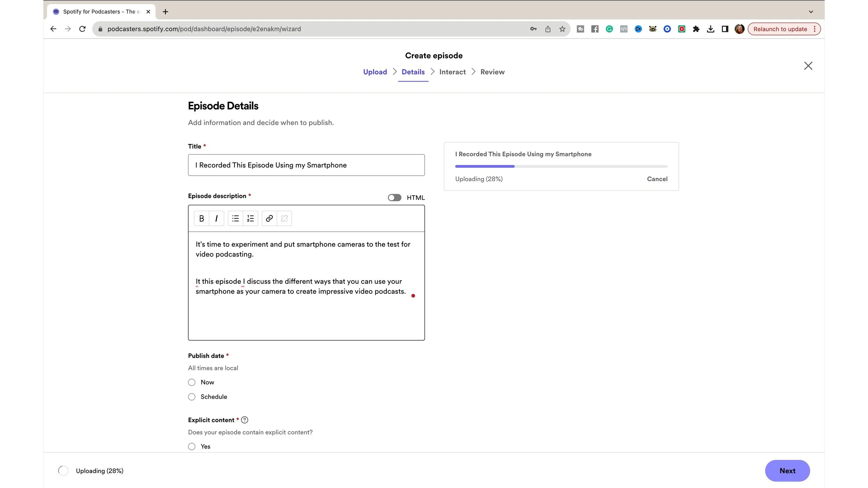Screen dimensions: 868x488
Task: Select Yes for explicit content
Action: (x=192, y=447)
